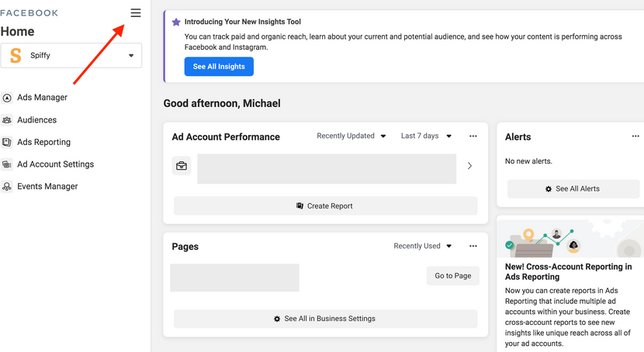Open the Recently Updated dropdown
The image size is (644, 352).
pyautogui.click(x=351, y=136)
